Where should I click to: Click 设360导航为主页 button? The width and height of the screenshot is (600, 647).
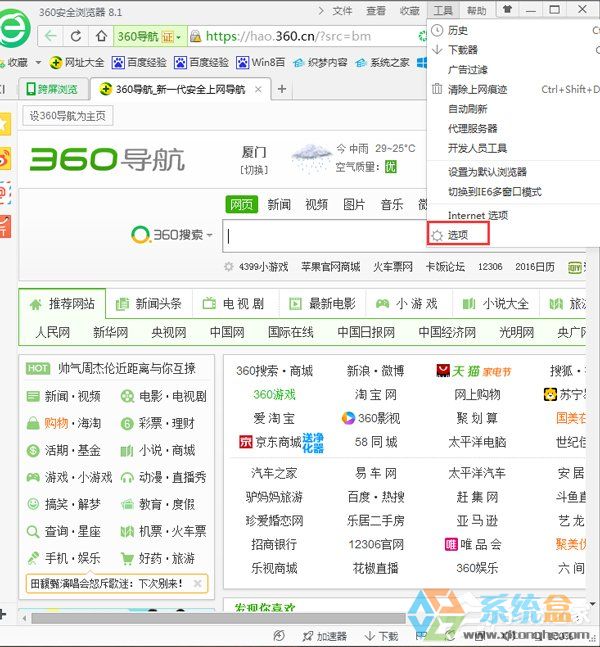pyautogui.click(x=68, y=116)
